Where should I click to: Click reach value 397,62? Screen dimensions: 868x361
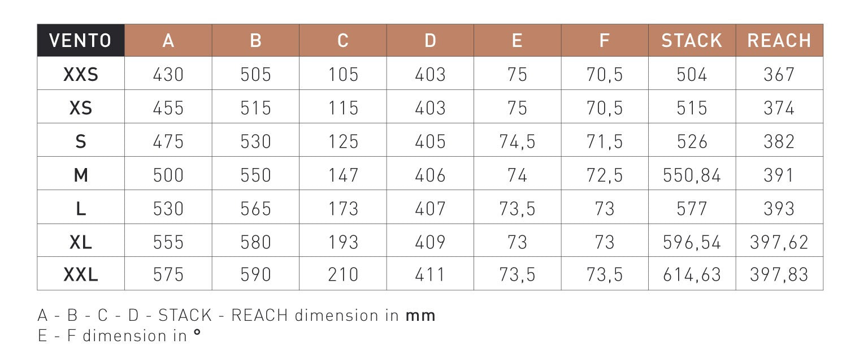coord(779,242)
